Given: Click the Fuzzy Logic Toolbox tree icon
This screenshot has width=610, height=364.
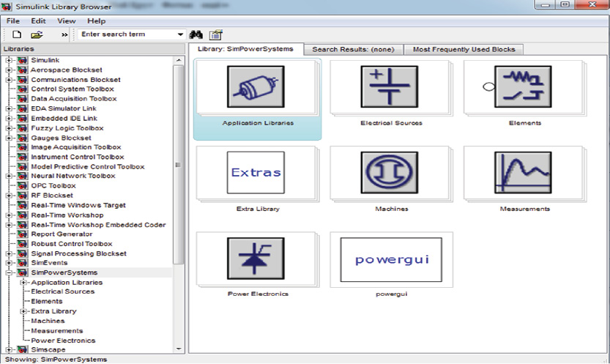Looking at the screenshot, I should (23, 128).
